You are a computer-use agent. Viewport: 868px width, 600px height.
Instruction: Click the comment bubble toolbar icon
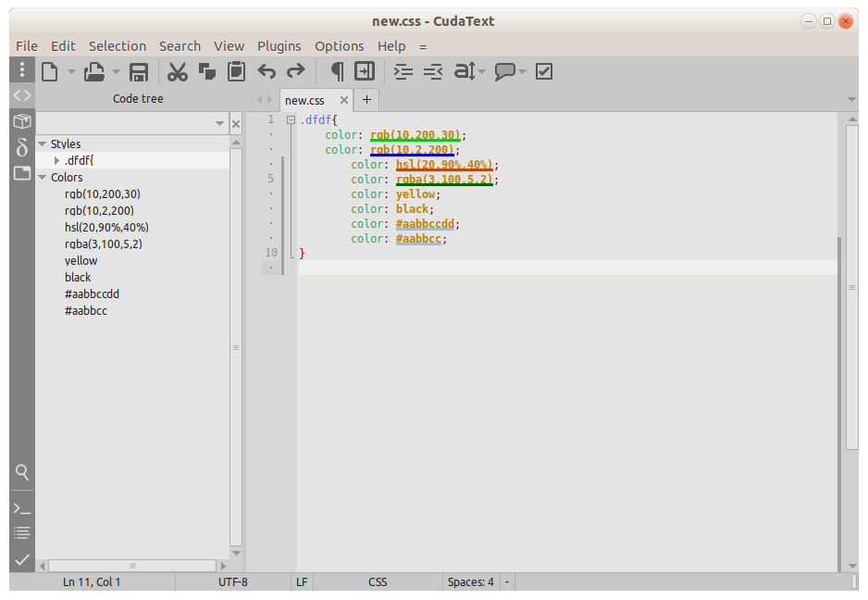point(504,71)
